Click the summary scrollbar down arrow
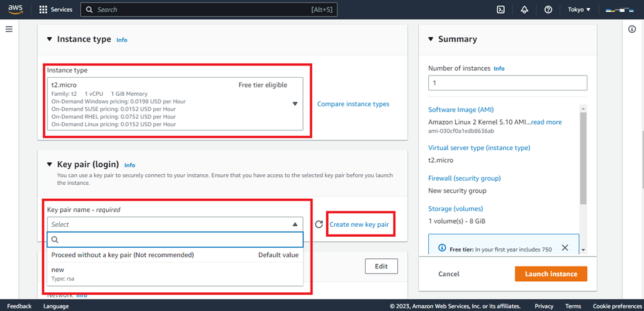The image size is (644, 311). pyautogui.click(x=583, y=250)
